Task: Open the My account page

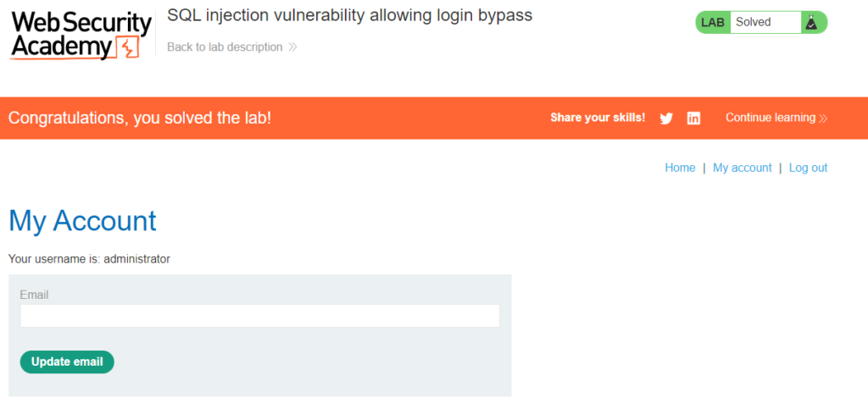Action: point(742,168)
